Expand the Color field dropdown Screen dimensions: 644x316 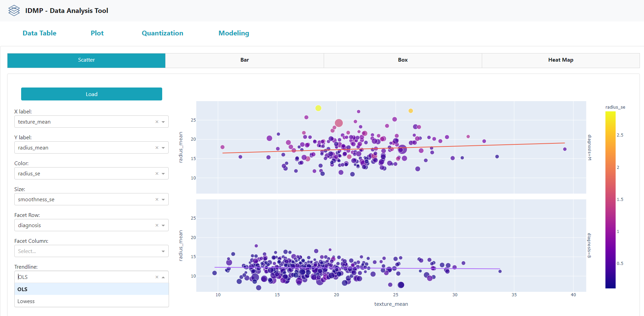click(x=163, y=173)
